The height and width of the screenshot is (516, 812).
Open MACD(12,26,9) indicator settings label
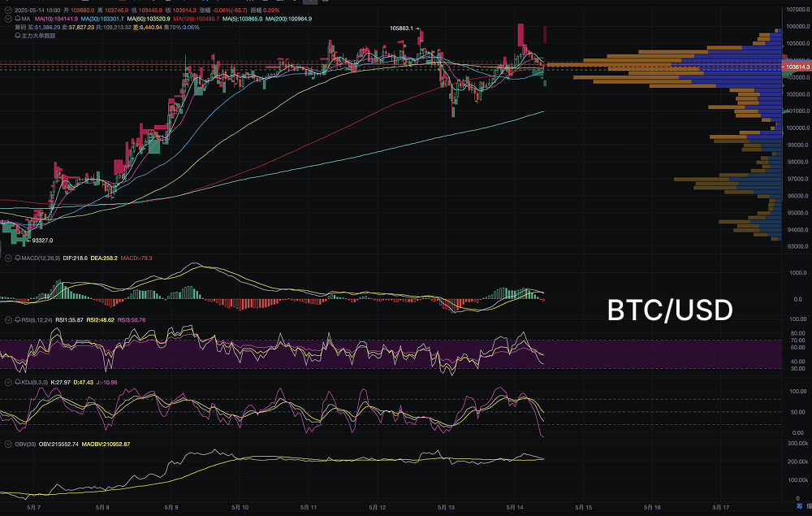pos(41,258)
